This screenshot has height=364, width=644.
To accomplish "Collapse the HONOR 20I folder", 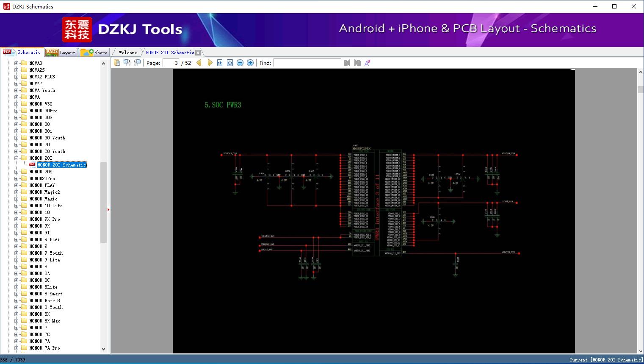I will click(x=17, y=158).
